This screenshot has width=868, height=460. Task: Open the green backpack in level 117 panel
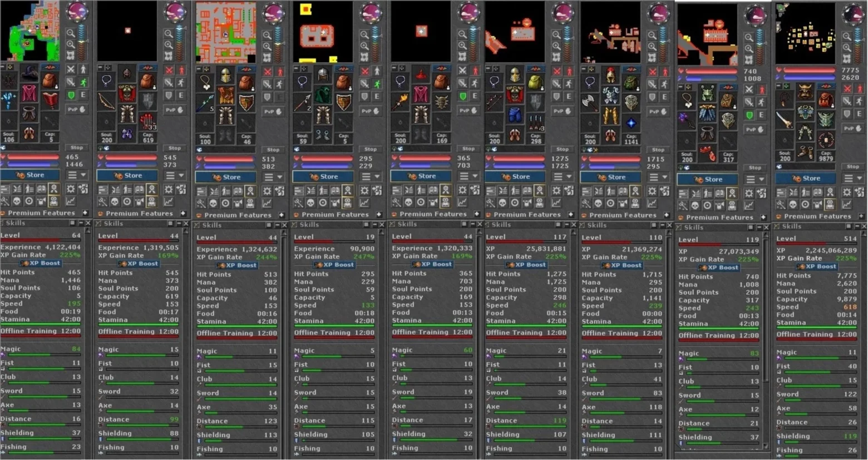(535, 82)
